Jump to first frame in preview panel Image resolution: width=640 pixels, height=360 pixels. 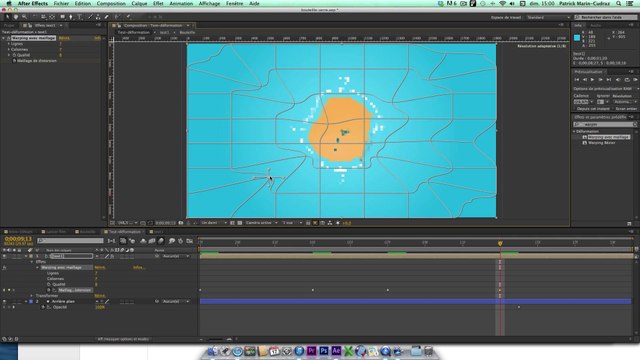click(577, 80)
